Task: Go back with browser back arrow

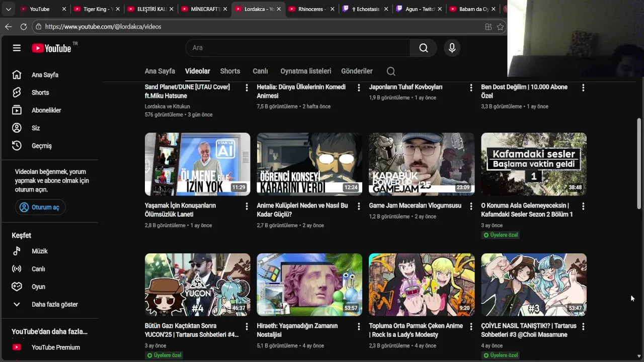Action: [x=9, y=27]
